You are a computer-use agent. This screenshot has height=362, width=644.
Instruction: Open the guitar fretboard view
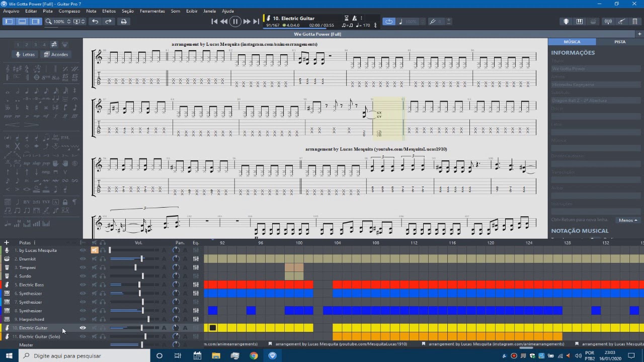(566, 22)
